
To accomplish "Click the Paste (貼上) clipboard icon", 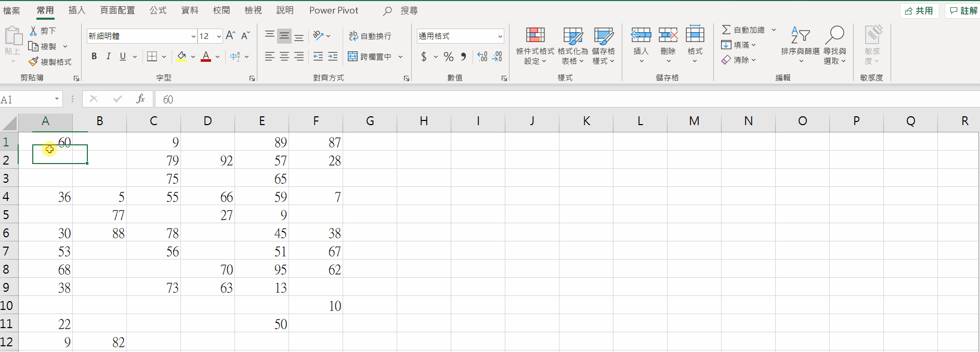I will point(13,36).
